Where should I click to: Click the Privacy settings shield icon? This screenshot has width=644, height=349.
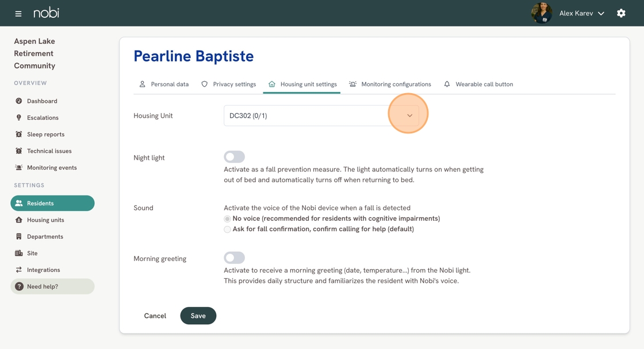pos(204,84)
